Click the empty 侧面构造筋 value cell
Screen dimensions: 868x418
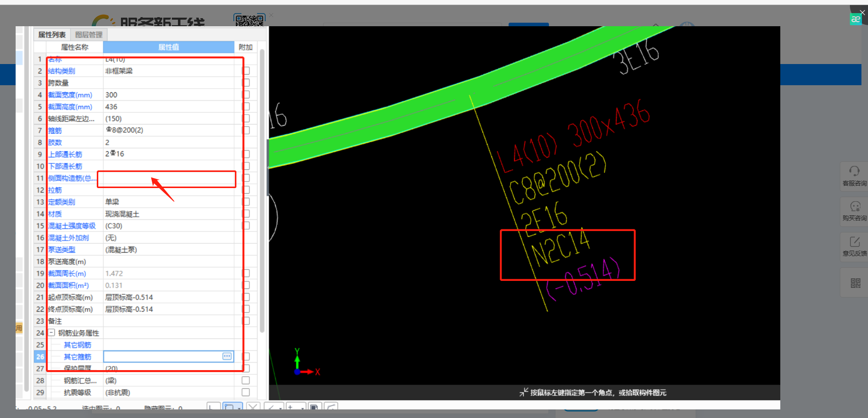pyautogui.click(x=168, y=178)
